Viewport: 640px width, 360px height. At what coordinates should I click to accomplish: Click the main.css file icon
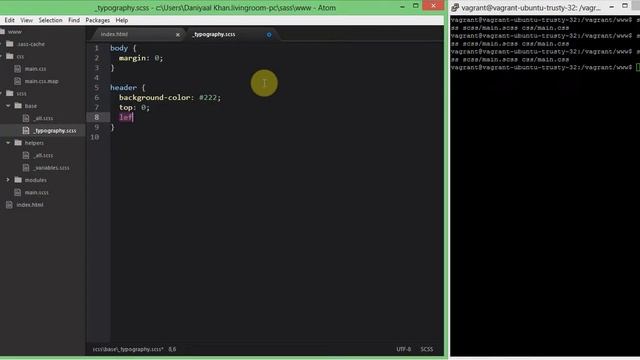coord(18,69)
